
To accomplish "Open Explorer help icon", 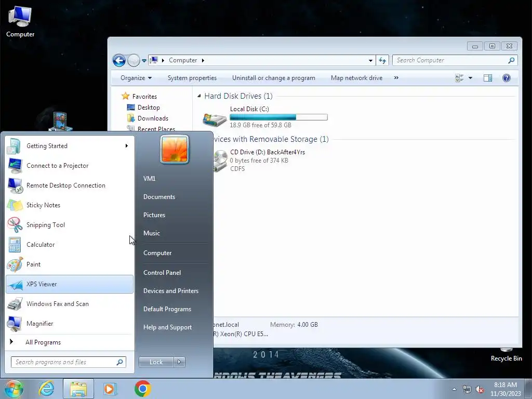I will coord(506,78).
